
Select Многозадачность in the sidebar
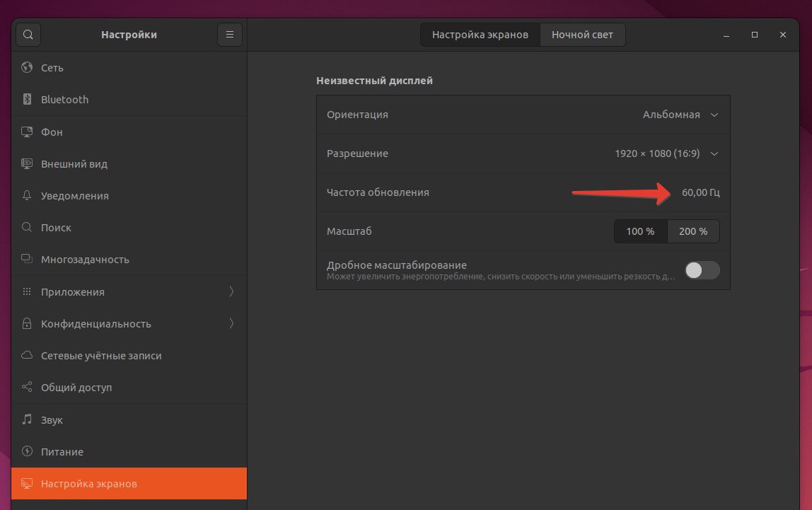coord(129,260)
